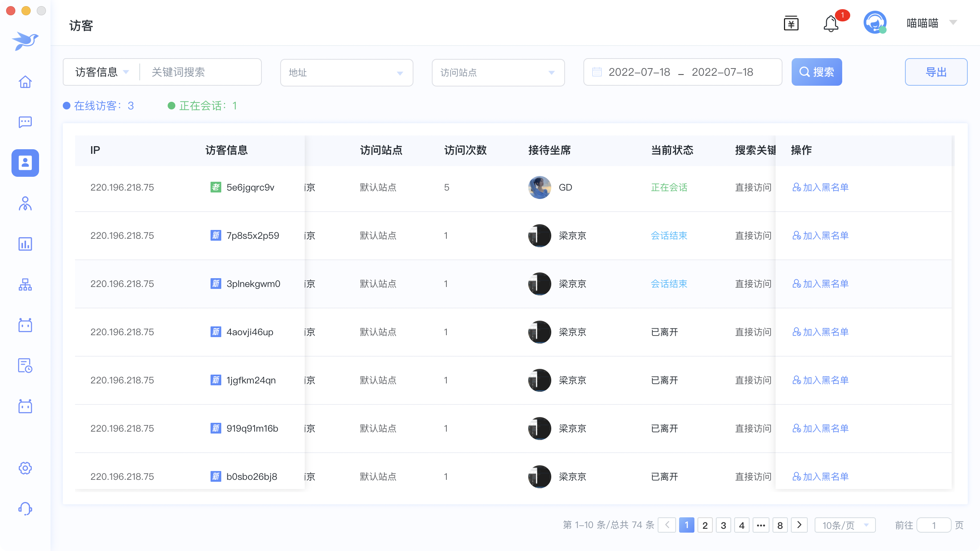Open the 地址 dropdown filter
Screen dimensions: 980x551
(346, 73)
